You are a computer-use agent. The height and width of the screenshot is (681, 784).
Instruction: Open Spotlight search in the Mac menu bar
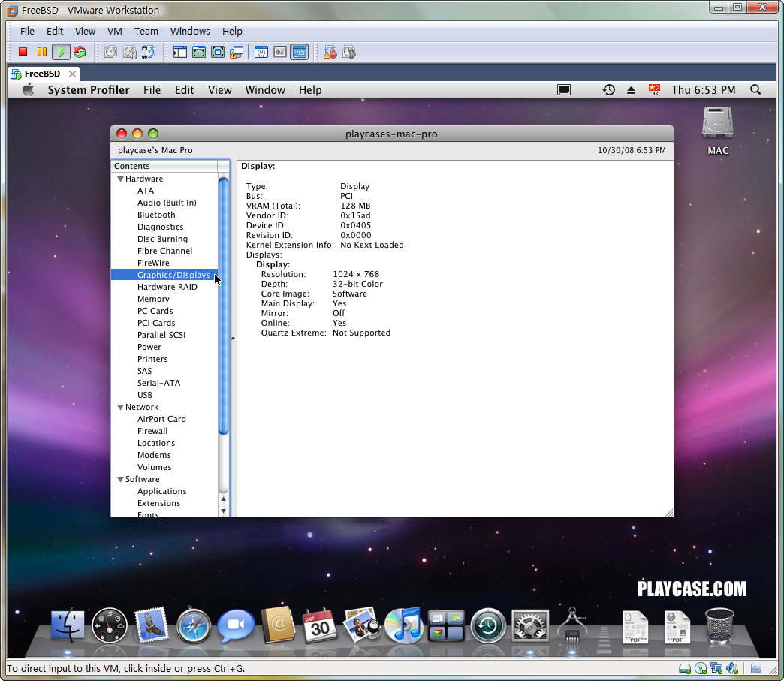[755, 90]
